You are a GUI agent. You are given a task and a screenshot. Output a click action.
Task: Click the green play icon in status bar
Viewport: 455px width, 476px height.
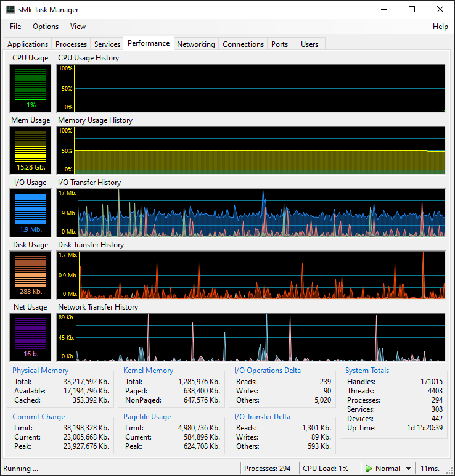click(x=369, y=469)
